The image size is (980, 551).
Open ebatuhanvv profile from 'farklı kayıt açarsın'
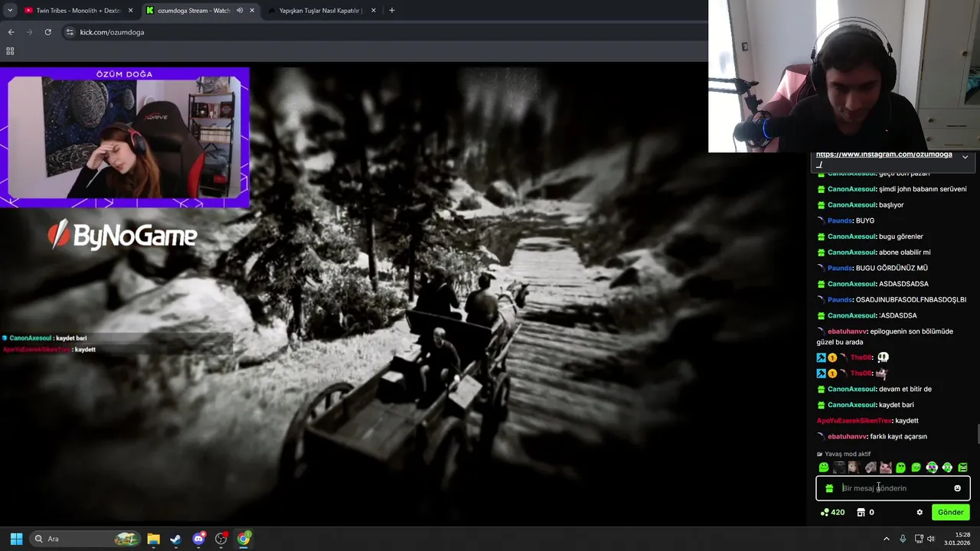point(848,437)
